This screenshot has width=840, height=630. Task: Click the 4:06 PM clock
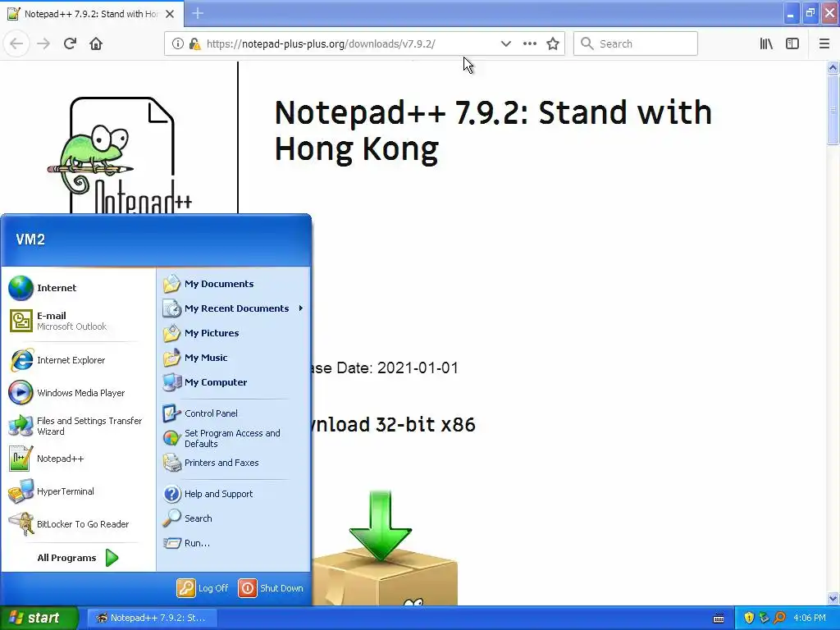point(810,618)
